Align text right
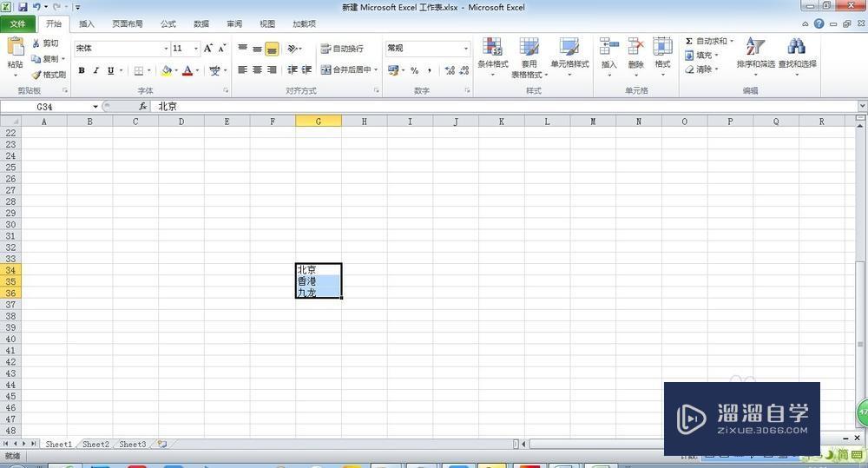Viewport: 868px width, 468px height. click(272, 69)
